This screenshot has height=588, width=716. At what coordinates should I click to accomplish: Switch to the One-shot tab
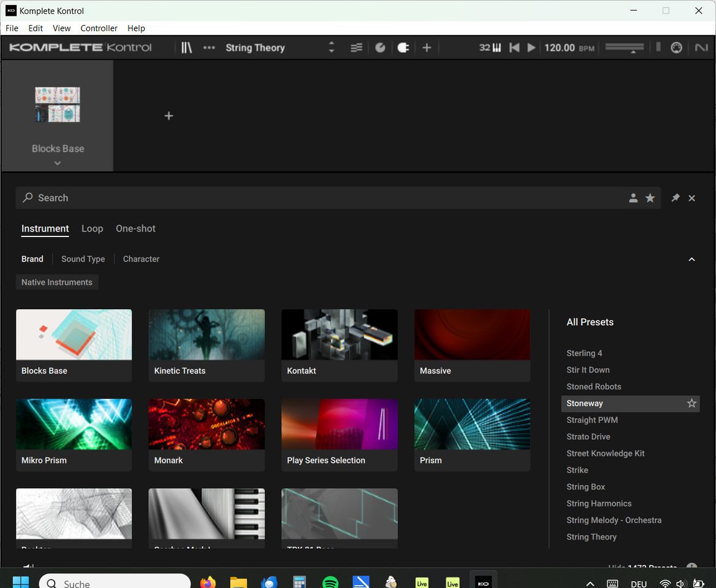coord(135,228)
